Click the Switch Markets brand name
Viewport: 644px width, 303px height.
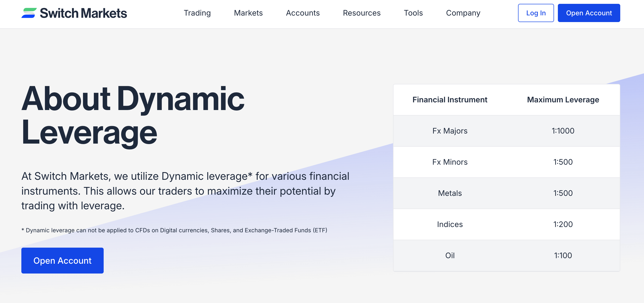click(x=83, y=13)
